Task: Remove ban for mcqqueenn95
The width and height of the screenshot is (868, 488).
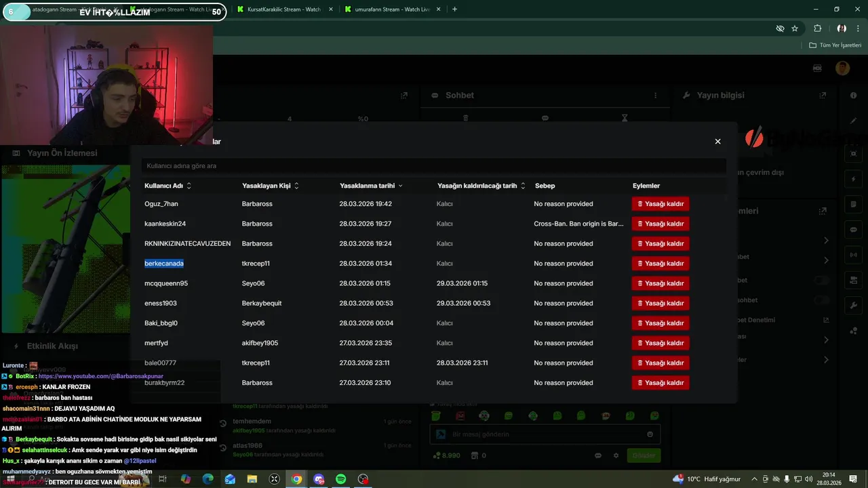Action: coord(660,283)
